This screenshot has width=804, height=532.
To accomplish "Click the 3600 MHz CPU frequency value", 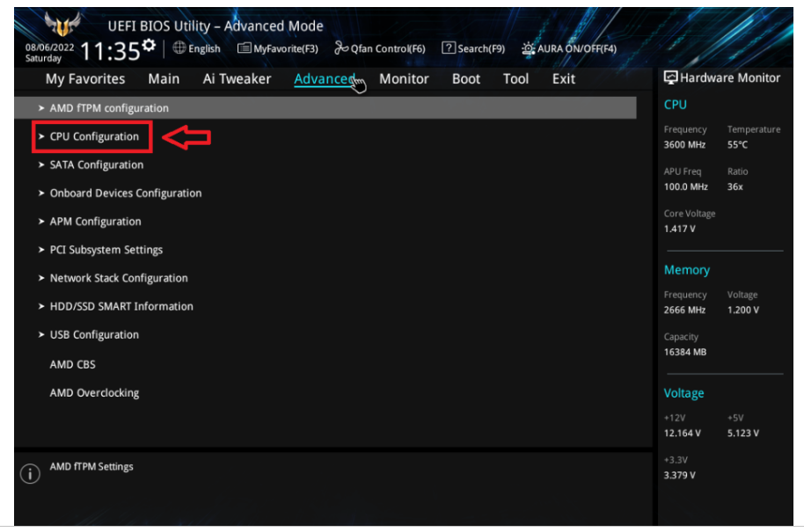I will pyautogui.click(x=684, y=144).
